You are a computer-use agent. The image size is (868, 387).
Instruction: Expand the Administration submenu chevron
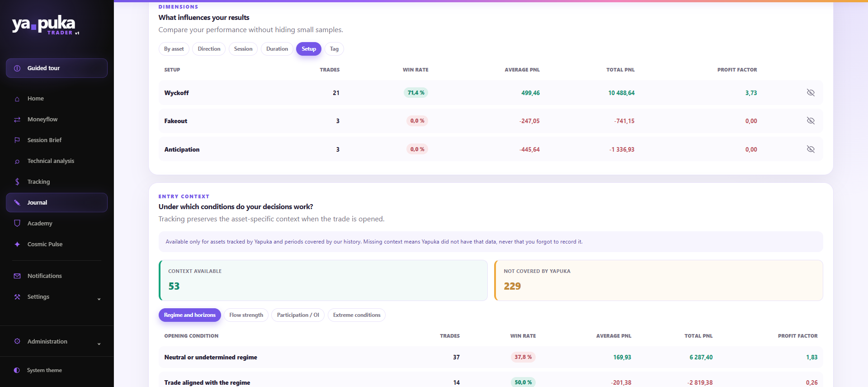click(x=99, y=344)
